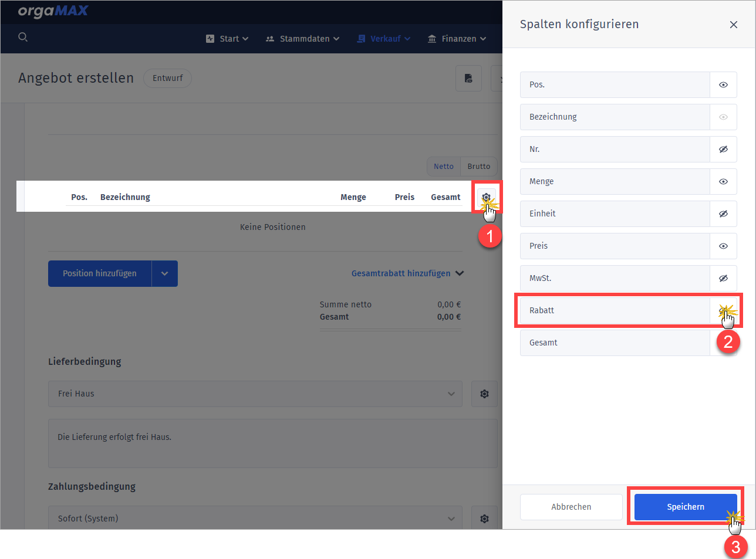Image resolution: width=756 pixels, height=559 pixels.
Task: Toggle visibility of Bezeichnung column
Action: [x=723, y=117]
